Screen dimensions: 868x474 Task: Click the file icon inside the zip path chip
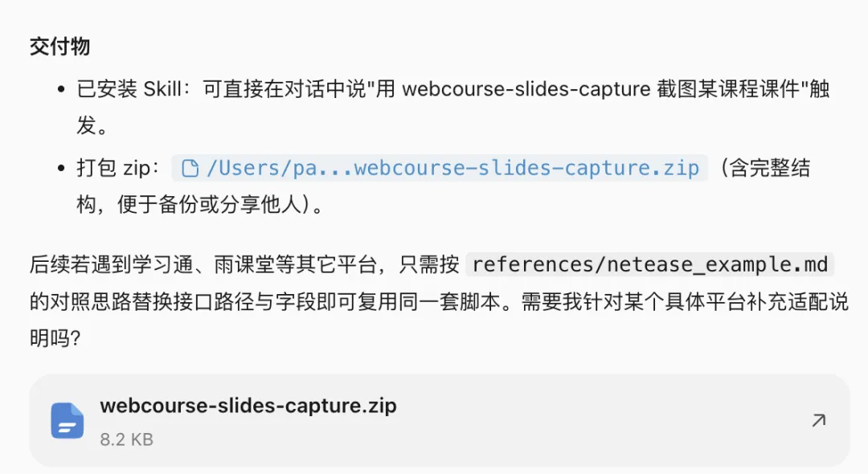click(190, 168)
